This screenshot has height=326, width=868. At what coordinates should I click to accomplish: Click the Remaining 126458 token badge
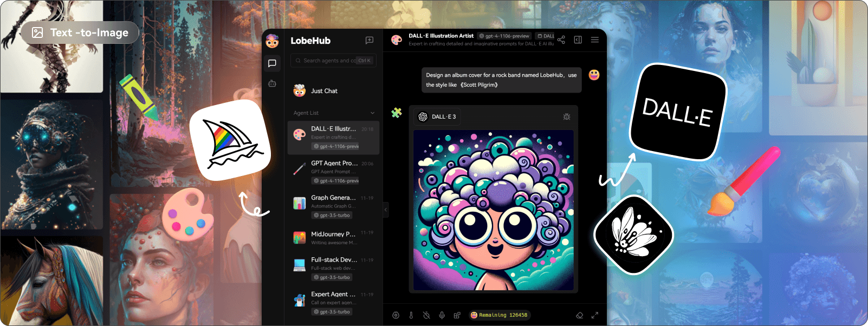[498, 315]
